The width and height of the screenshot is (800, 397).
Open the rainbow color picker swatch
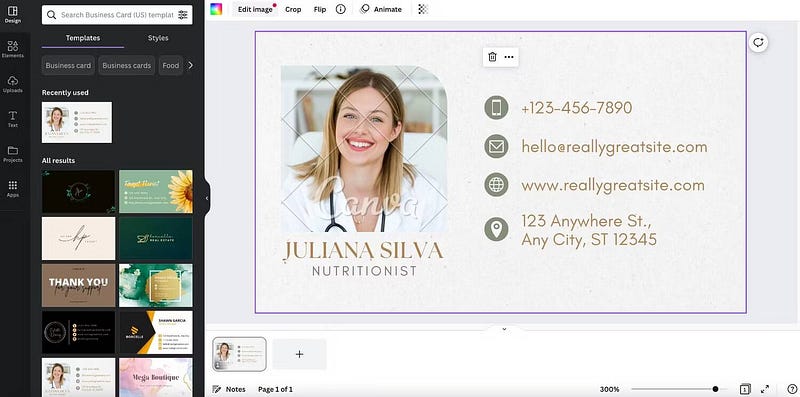point(216,9)
